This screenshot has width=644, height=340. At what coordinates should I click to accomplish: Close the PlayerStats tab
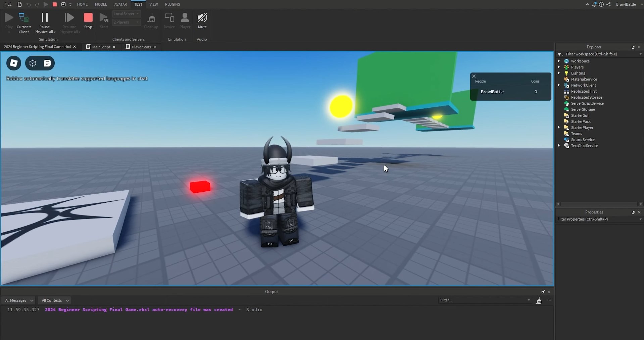point(155,47)
